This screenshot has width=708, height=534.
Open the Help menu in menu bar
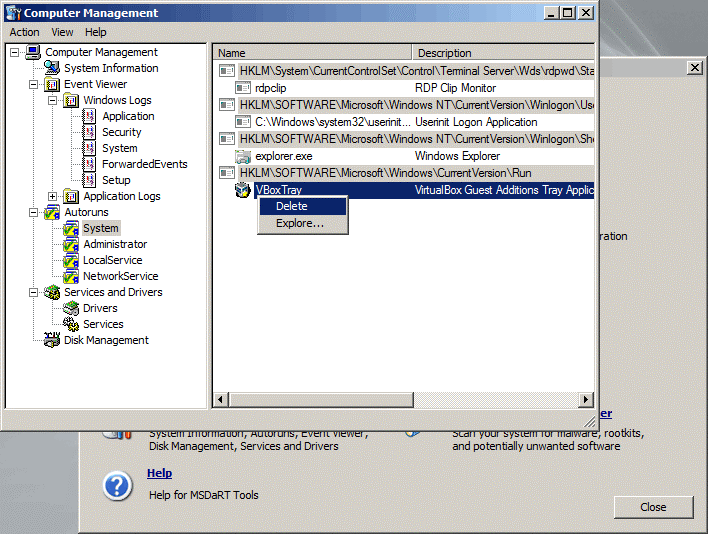[95, 33]
